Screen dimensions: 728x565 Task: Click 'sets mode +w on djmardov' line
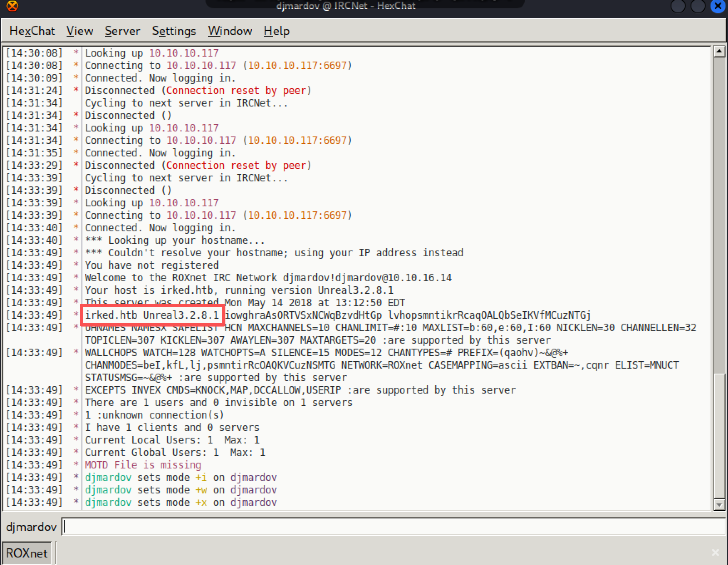coord(181,490)
